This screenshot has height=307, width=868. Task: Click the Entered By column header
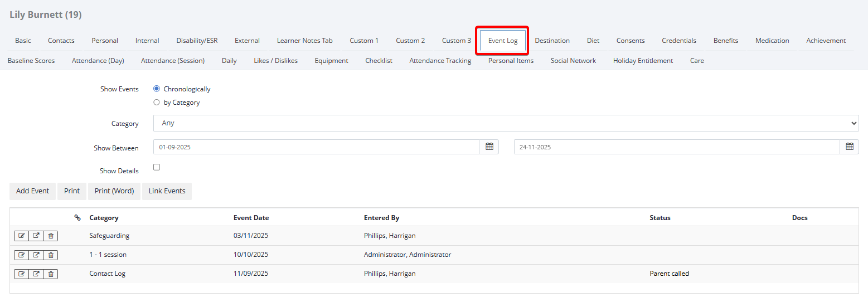pos(381,218)
